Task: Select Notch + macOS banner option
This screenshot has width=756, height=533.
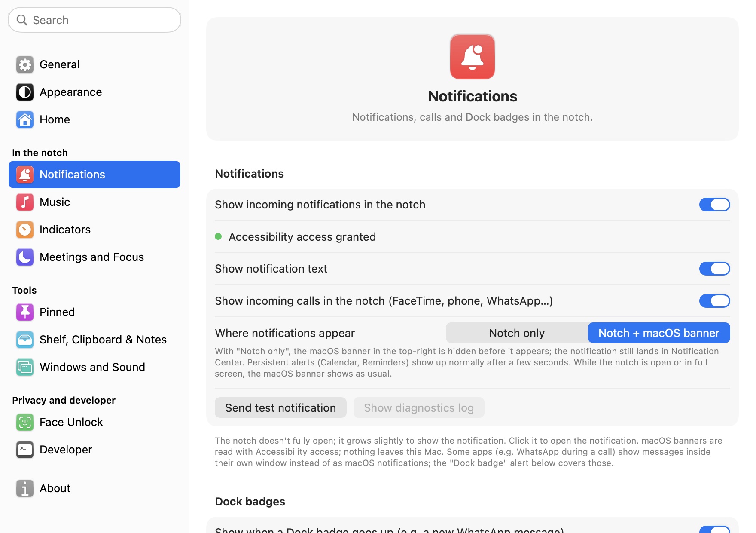Action: pyautogui.click(x=659, y=333)
